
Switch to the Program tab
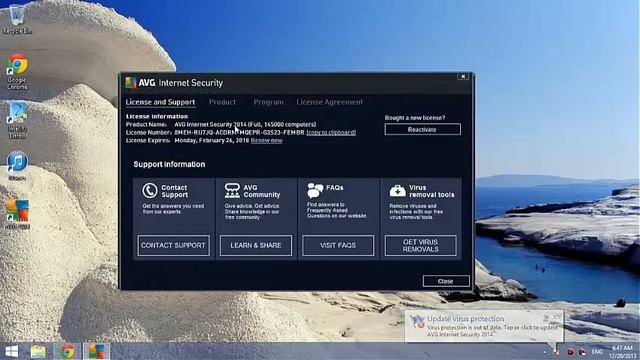click(x=268, y=102)
